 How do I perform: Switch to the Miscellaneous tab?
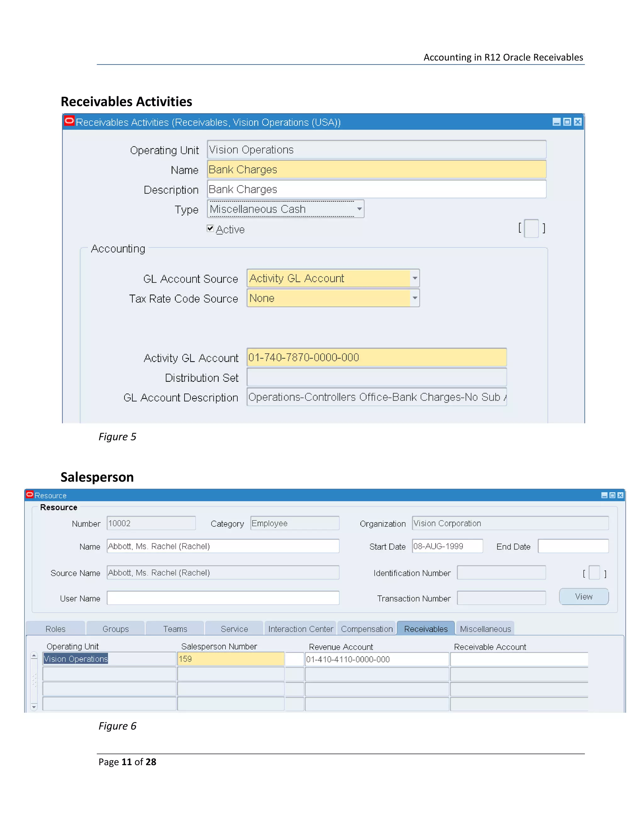tap(485, 629)
